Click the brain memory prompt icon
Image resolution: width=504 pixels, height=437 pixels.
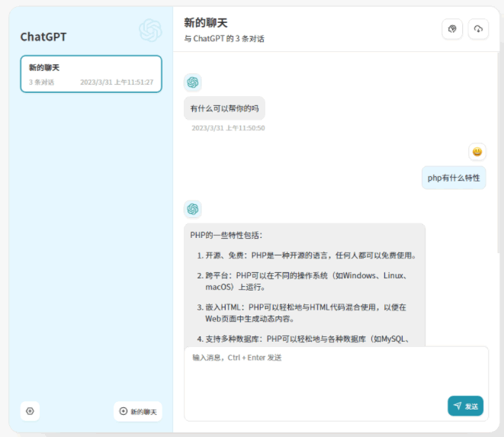(452, 29)
